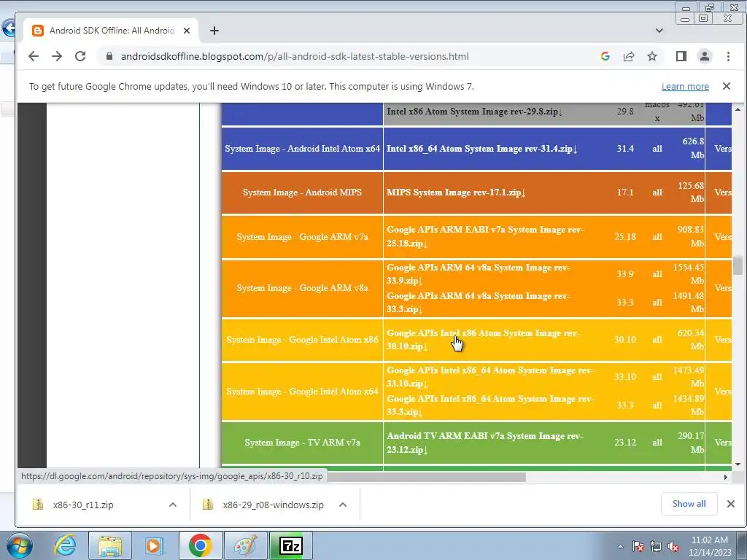Select the 'System Image - Android MIPS' cell
Screen dimensions: 747x560
303,192
